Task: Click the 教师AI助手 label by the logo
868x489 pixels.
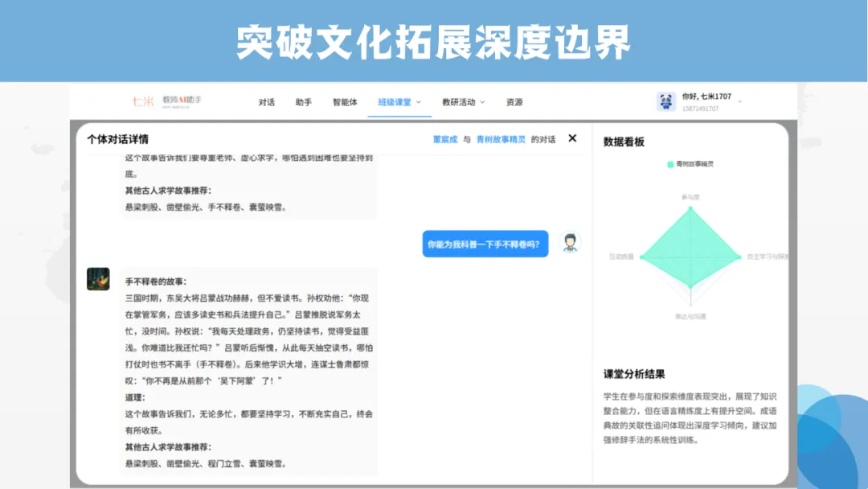Action: 182,100
